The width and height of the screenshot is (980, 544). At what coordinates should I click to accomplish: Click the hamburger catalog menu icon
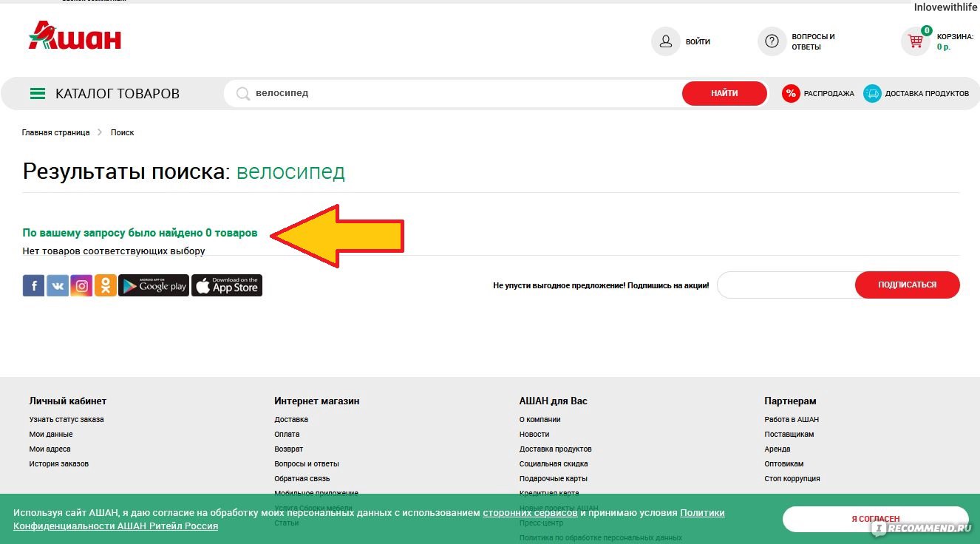[x=38, y=94]
